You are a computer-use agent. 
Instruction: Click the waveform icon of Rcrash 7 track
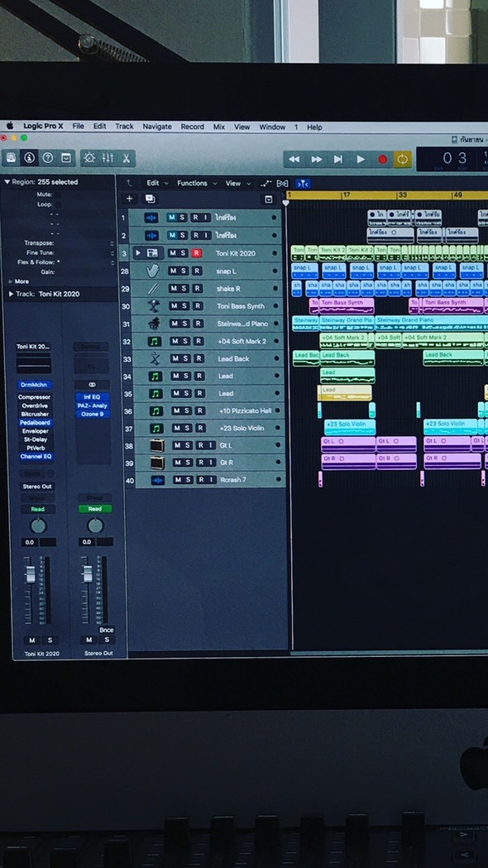click(158, 480)
